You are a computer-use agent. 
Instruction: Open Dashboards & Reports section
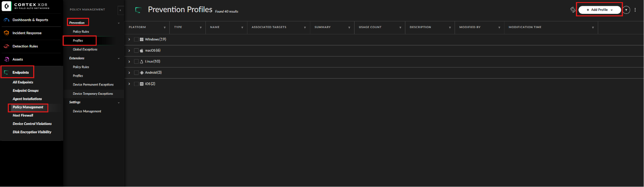[30, 20]
